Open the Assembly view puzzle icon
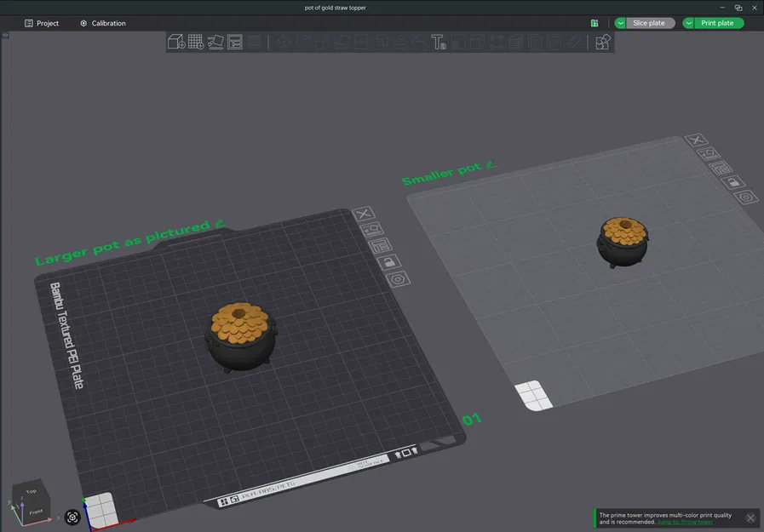The image size is (764, 532). (x=603, y=42)
